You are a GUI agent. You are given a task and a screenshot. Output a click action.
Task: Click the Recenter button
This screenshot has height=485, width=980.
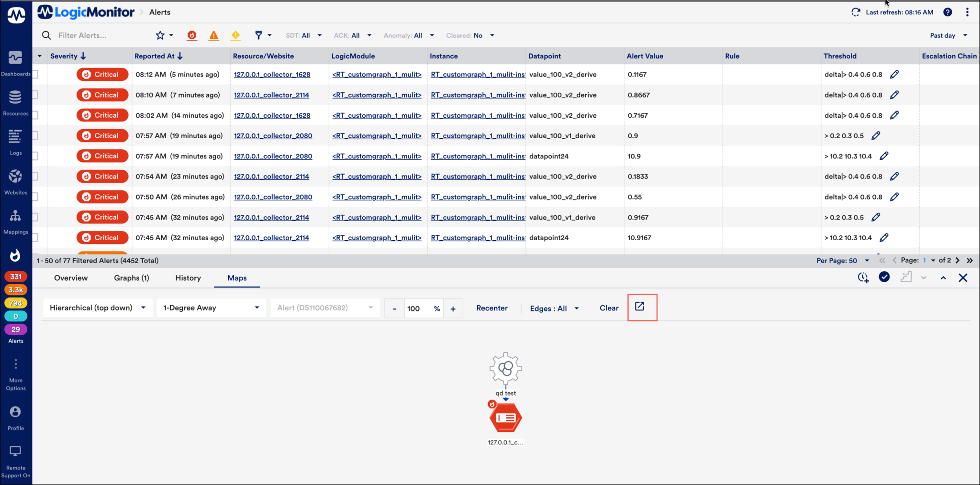[491, 308]
